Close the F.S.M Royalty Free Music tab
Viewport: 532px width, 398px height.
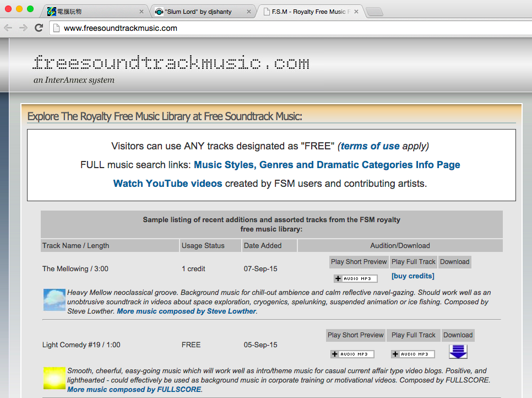click(x=356, y=12)
